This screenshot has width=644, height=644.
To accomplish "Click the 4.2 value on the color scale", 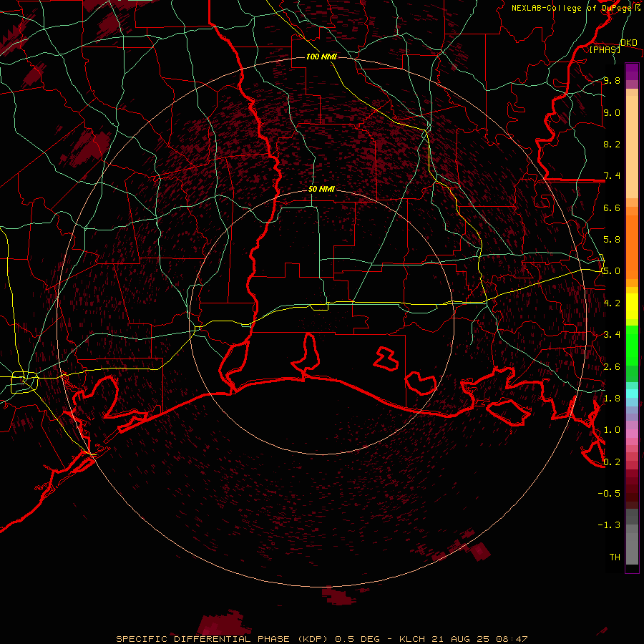I will click(612, 303).
